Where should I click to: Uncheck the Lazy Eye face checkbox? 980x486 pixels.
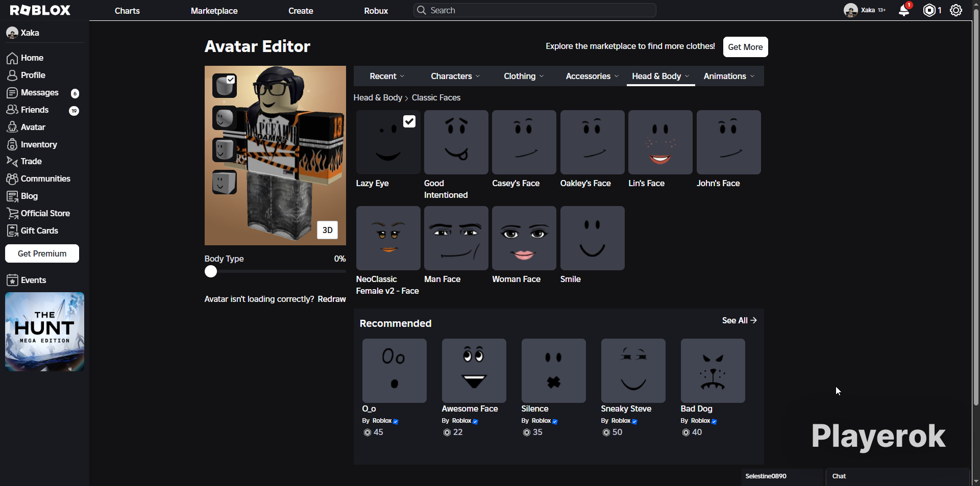[x=409, y=121]
